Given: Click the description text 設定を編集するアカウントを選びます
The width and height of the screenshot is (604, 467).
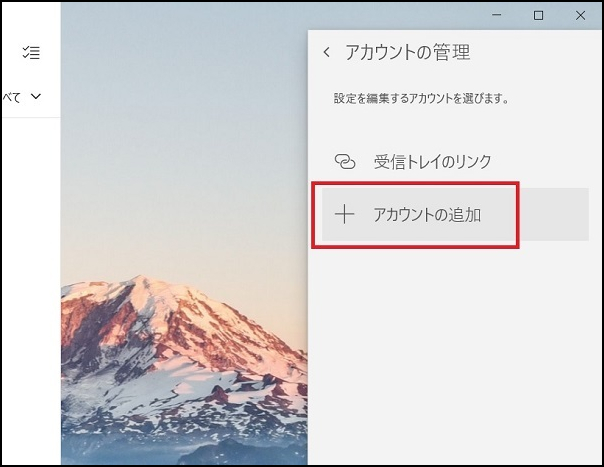Looking at the screenshot, I should click(421, 100).
